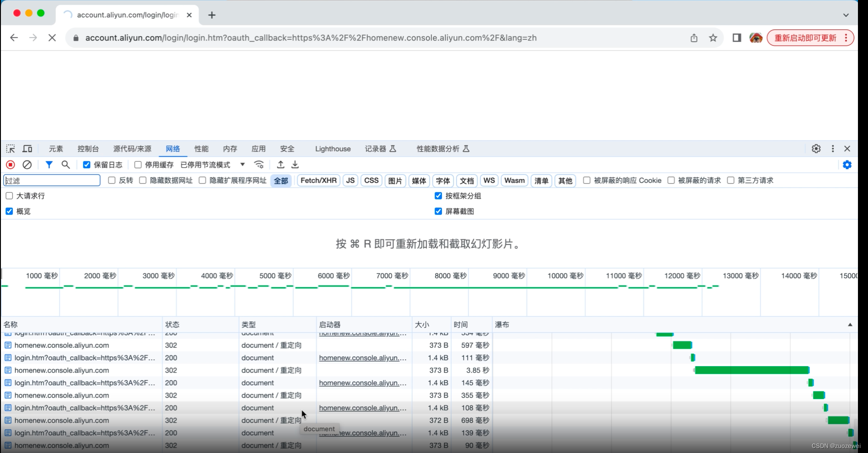Activate the inspect element picker
The image size is (868, 453).
pos(11,149)
